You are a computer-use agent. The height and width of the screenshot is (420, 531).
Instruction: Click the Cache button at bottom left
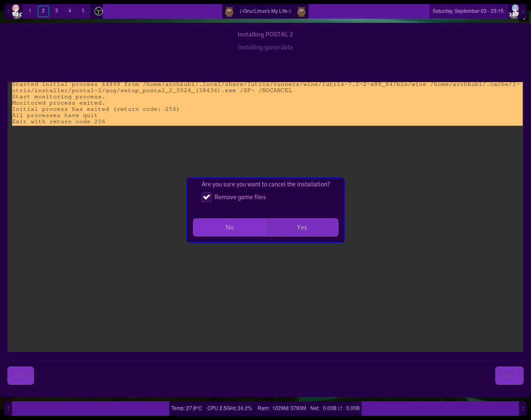(x=20, y=376)
